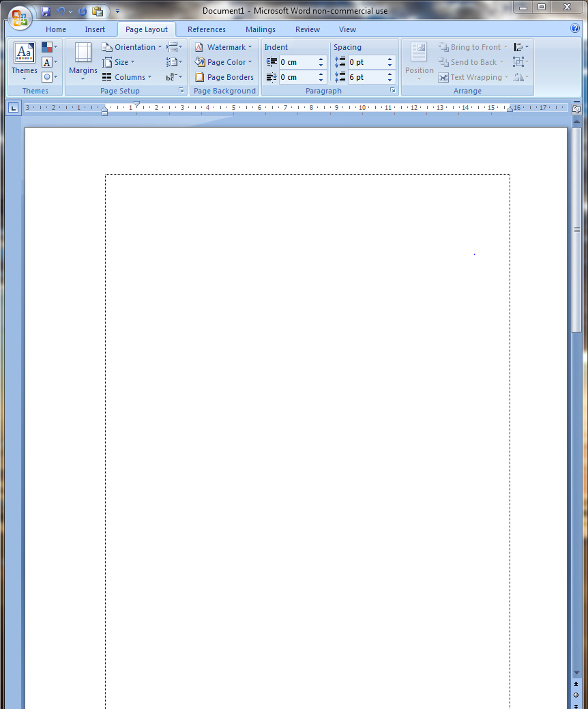Open Position menu in Arrange group
This screenshot has width=588, height=709.
(419, 61)
